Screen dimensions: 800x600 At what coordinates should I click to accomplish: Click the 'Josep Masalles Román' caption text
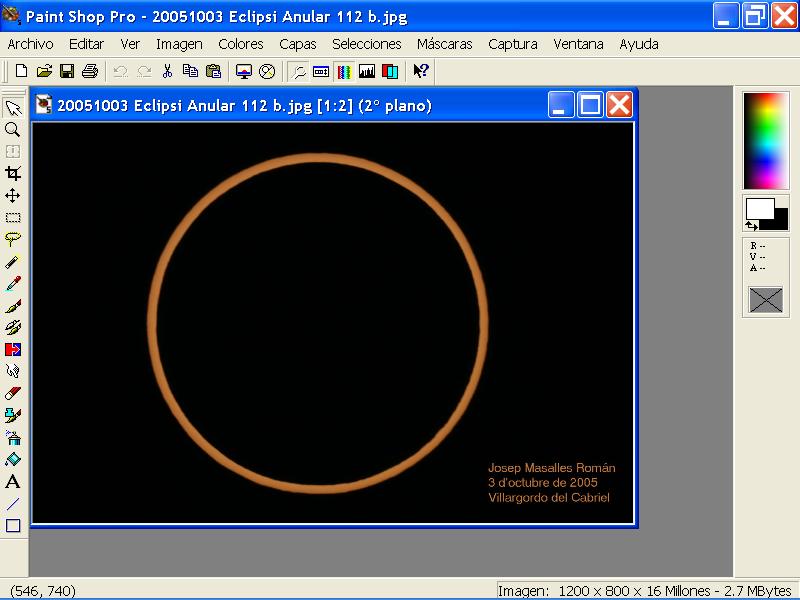(552, 468)
